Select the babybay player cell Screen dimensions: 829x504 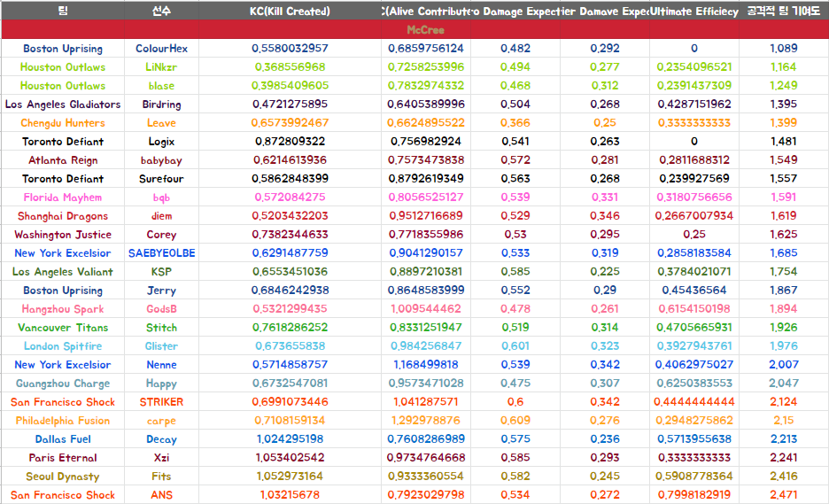[x=161, y=159]
